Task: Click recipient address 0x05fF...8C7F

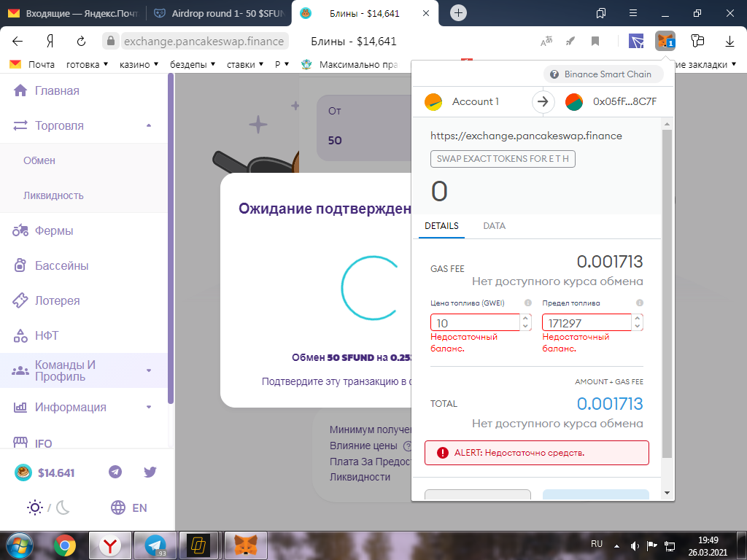Action: pos(624,101)
